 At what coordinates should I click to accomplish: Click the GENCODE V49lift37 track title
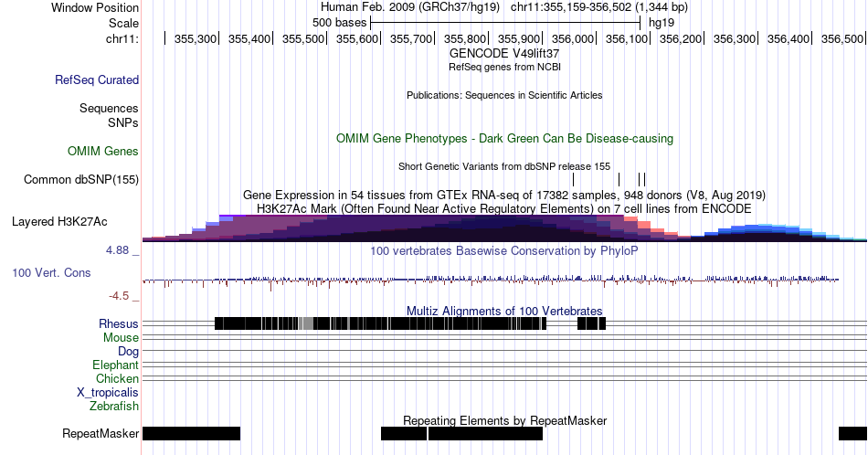(x=504, y=54)
